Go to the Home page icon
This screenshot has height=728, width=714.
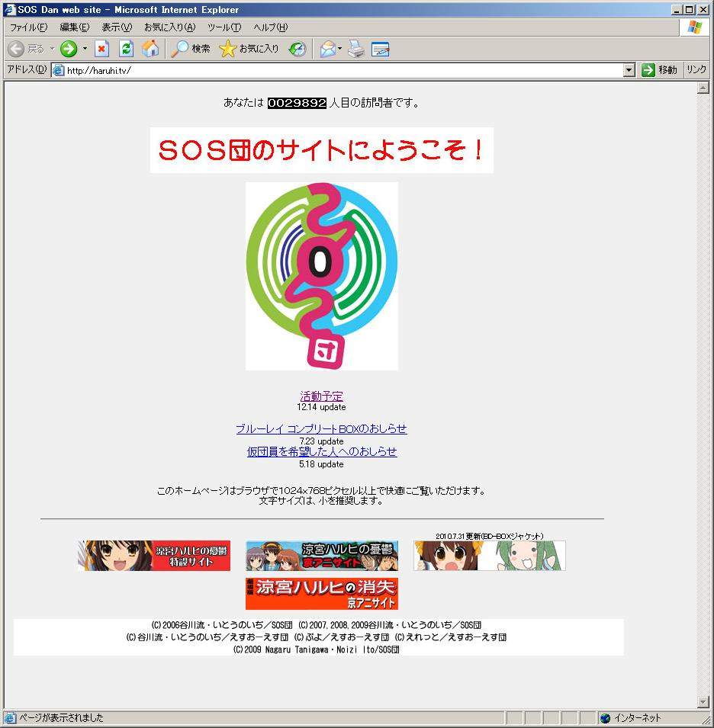(150, 49)
